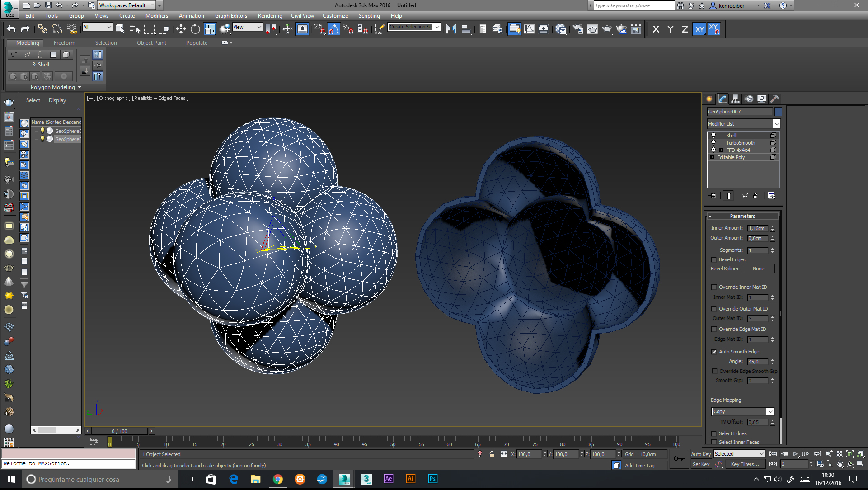This screenshot has height=490, width=868.
Task: Uncheck Auto Smooth Edge
Action: click(714, 352)
